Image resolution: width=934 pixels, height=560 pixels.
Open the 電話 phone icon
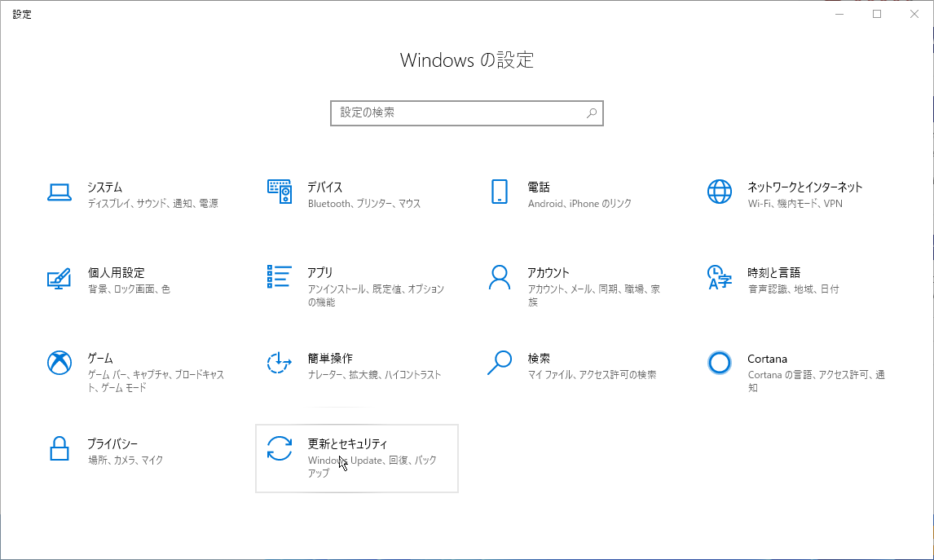pyautogui.click(x=499, y=192)
